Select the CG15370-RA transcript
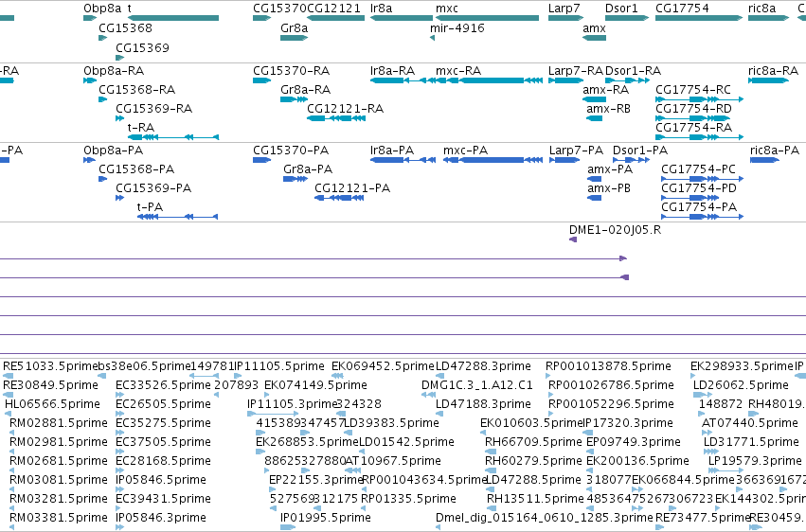The width and height of the screenshot is (806, 532). coord(261,80)
